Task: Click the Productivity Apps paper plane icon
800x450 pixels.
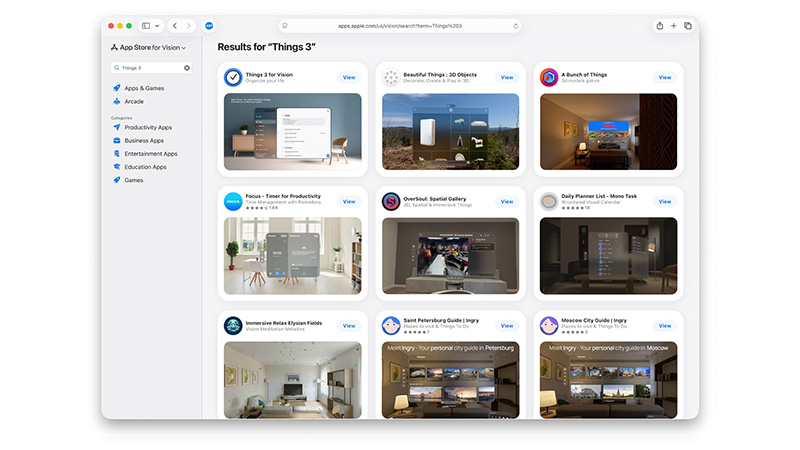Action: [117, 127]
